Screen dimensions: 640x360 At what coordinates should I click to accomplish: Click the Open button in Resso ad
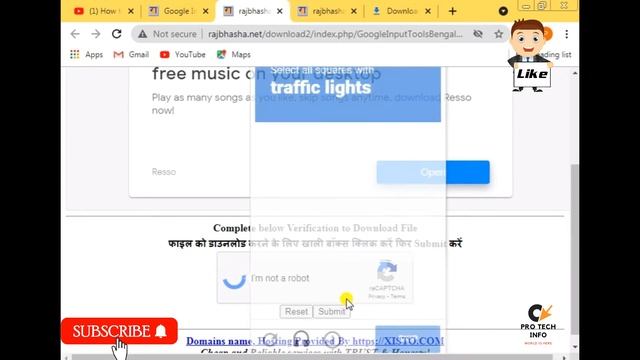(433, 172)
